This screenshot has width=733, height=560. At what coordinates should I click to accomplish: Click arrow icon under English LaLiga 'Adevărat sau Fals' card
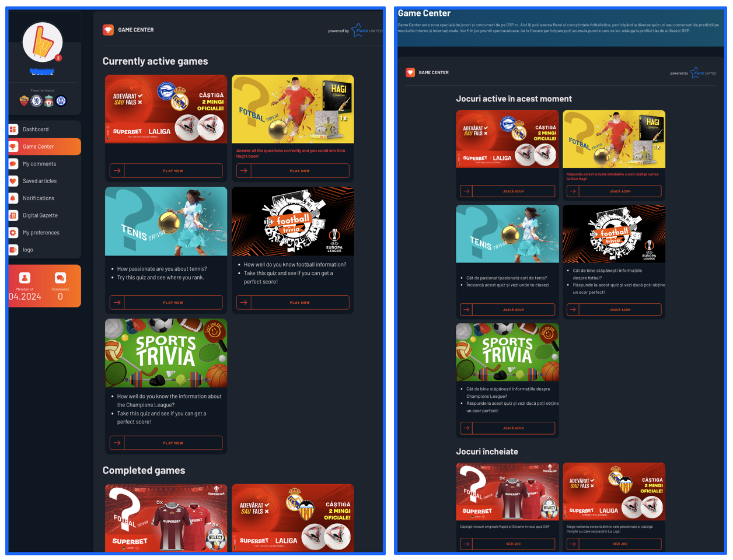117,171
